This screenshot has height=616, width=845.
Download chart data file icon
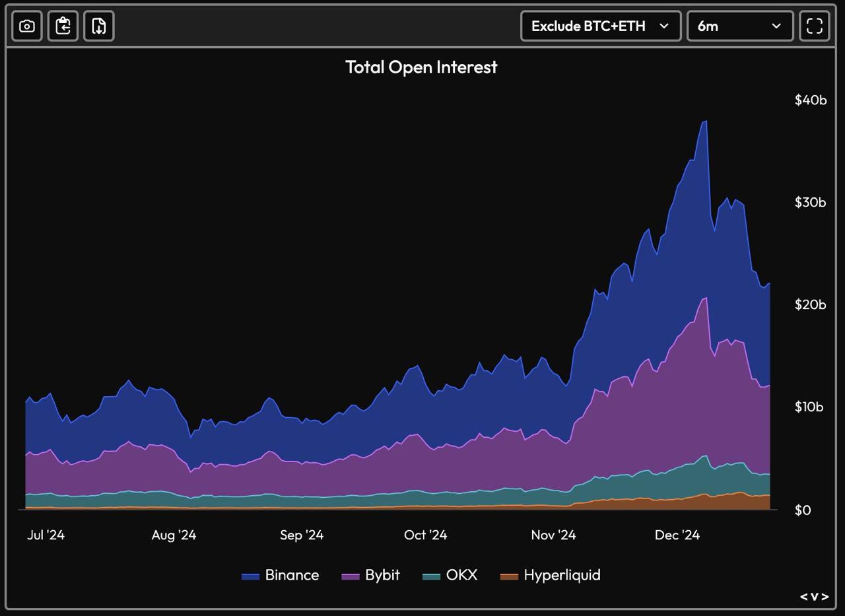click(x=99, y=26)
